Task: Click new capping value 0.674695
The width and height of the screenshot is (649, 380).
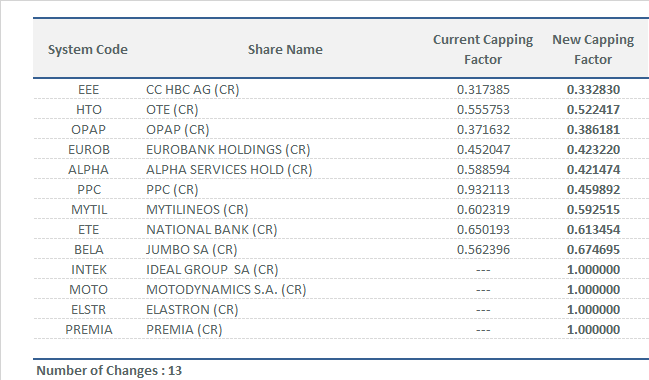Action: pyautogui.click(x=593, y=250)
